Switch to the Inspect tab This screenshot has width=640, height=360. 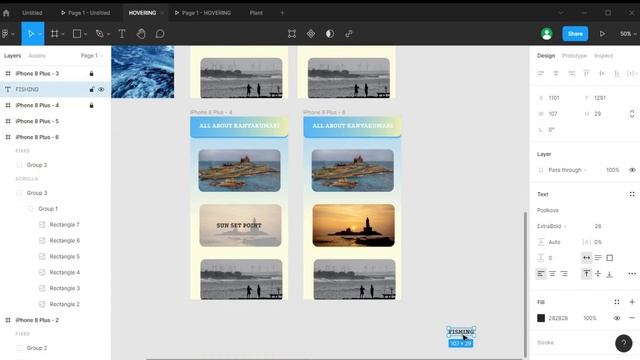click(x=603, y=56)
